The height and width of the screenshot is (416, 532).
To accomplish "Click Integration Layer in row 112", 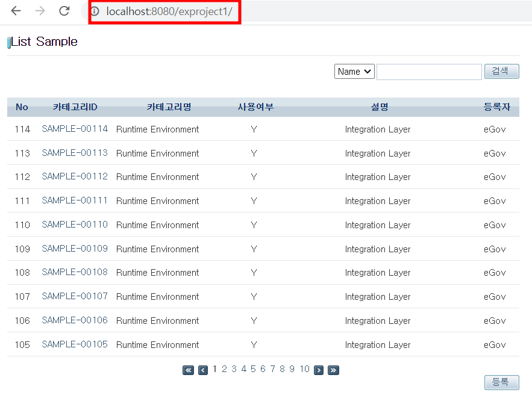I will [x=378, y=177].
